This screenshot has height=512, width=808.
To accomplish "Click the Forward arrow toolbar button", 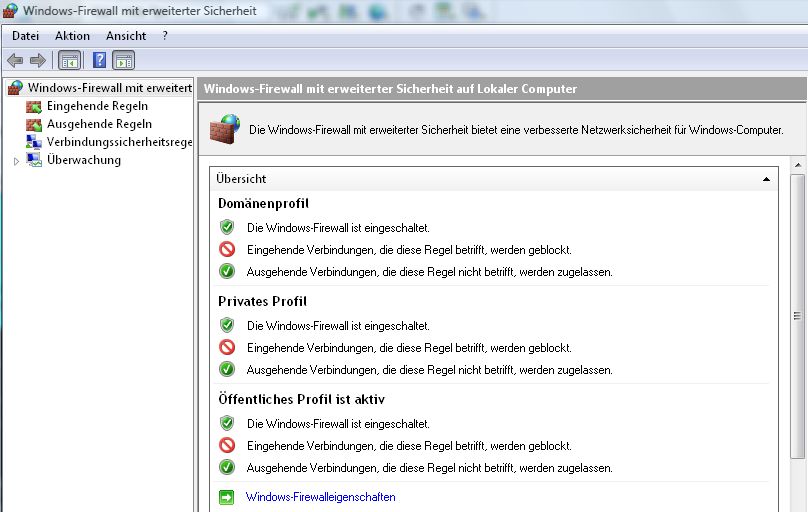I will click(38, 61).
